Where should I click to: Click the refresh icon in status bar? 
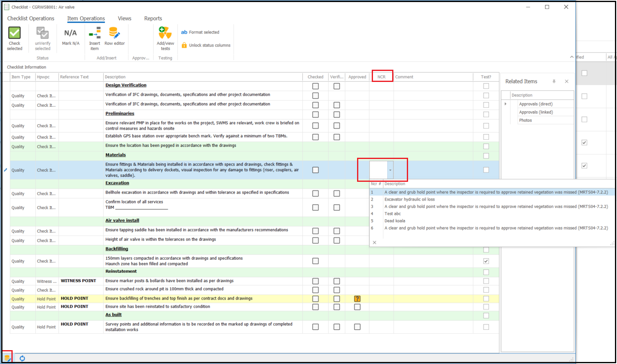click(x=22, y=358)
